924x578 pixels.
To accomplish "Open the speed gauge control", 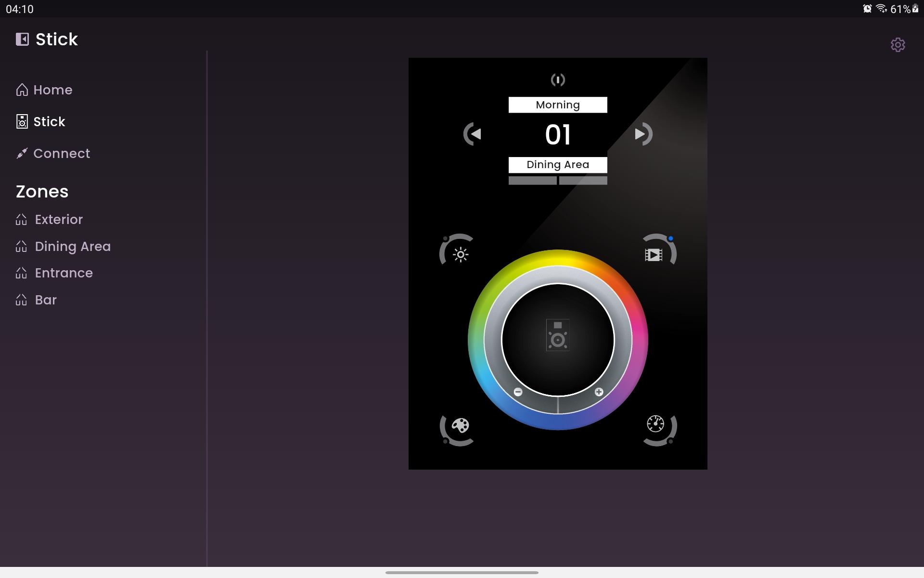I will [655, 424].
